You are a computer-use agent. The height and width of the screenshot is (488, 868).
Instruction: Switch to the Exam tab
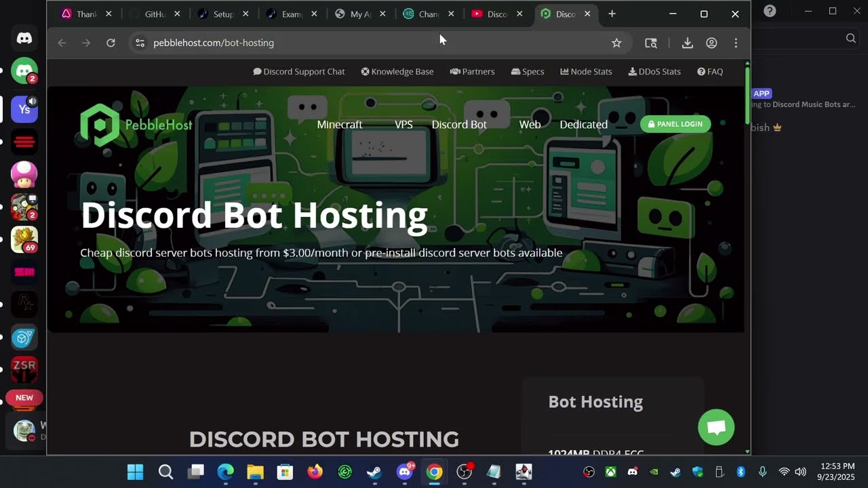292,14
